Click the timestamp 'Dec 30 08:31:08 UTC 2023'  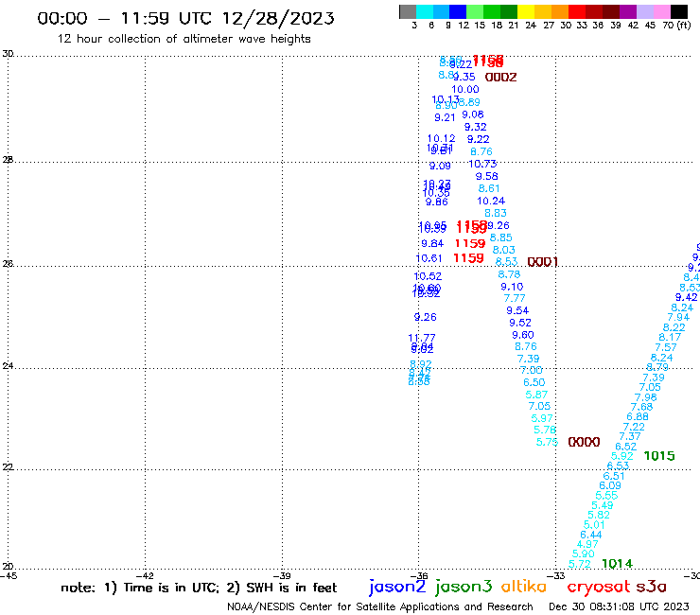click(x=619, y=606)
